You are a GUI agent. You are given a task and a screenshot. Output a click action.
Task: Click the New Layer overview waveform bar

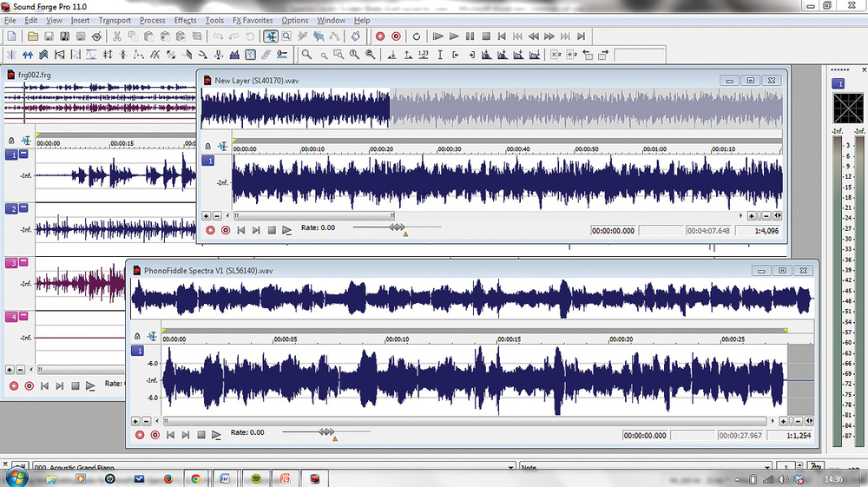(491, 108)
